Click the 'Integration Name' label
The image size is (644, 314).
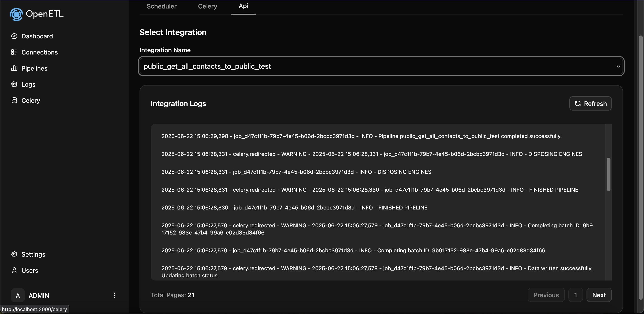[x=165, y=50]
